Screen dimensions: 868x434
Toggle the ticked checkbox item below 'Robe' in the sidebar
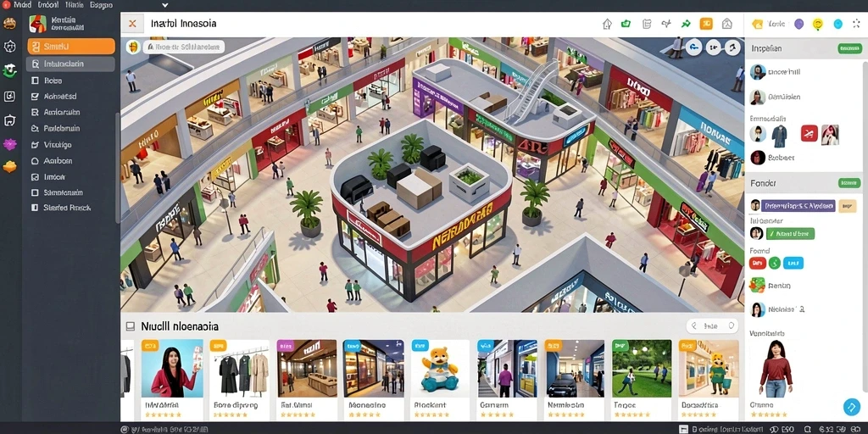point(36,97)
